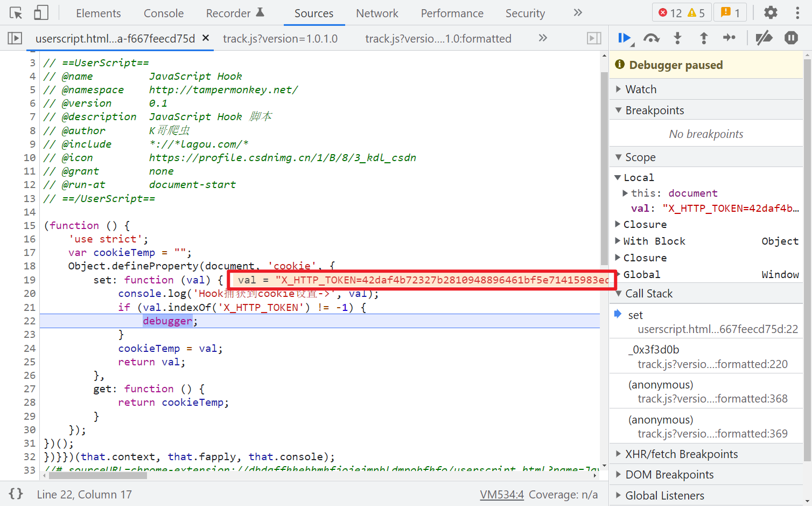Image resolution: width=812 pixels, height=506 pixels.
Task: Open the VM534:4 source link
Action: point(502,494)
